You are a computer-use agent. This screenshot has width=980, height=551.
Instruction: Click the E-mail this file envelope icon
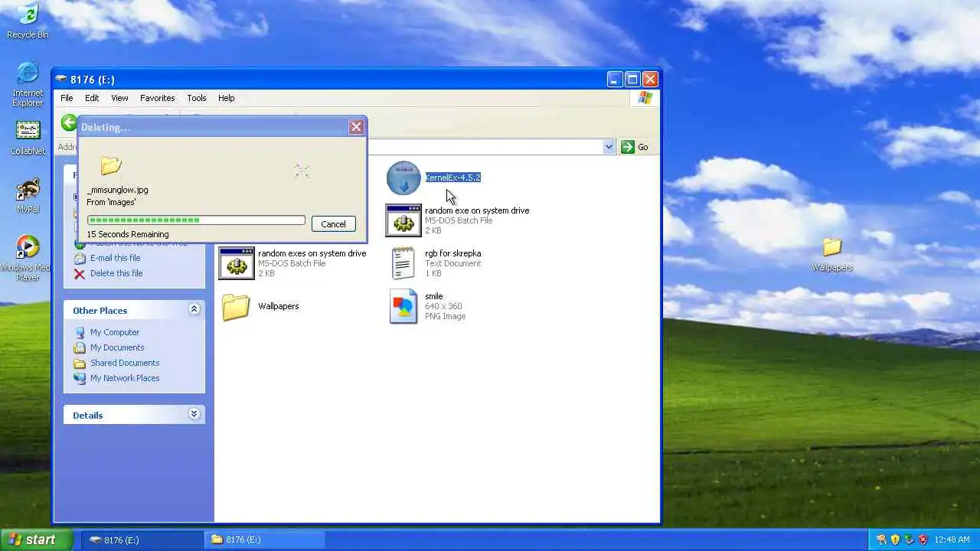(80, 258)
